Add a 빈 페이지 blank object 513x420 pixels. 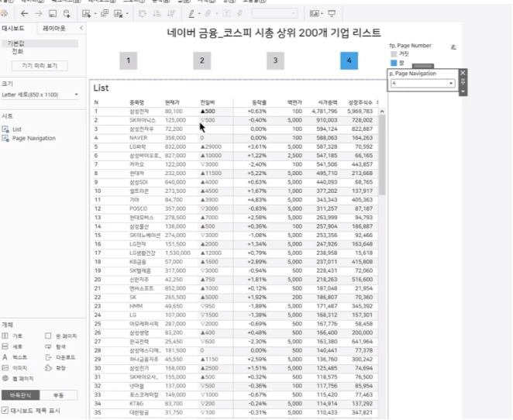(x=61, y=336)
